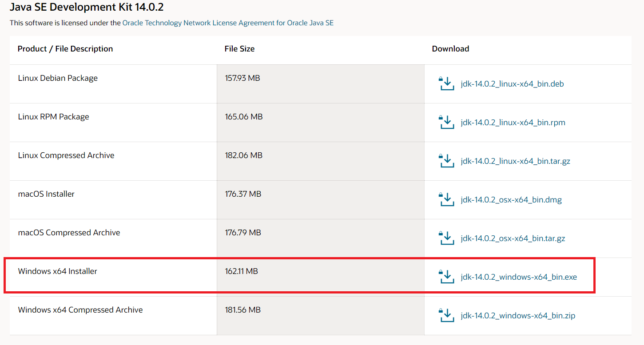Download jdk-14.0.2_windows-x64_bin.zip
The width and height of the screenshot is (644, 345).
(518, 316)
